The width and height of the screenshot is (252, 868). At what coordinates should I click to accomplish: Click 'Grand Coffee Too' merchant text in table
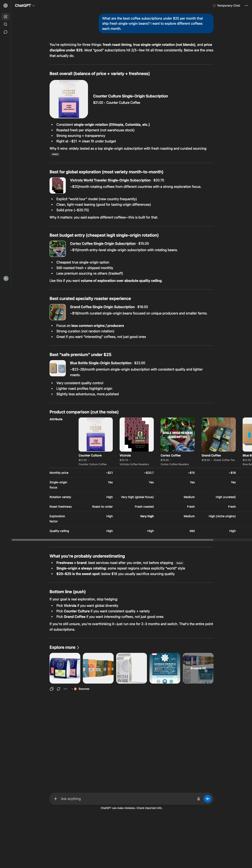(224, 460)
